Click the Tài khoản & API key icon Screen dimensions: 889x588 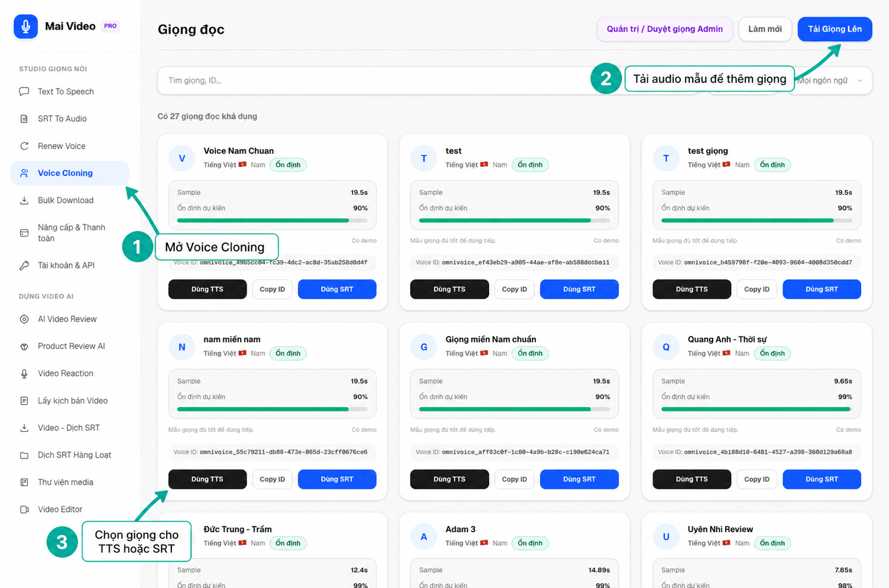pos(24,266)
